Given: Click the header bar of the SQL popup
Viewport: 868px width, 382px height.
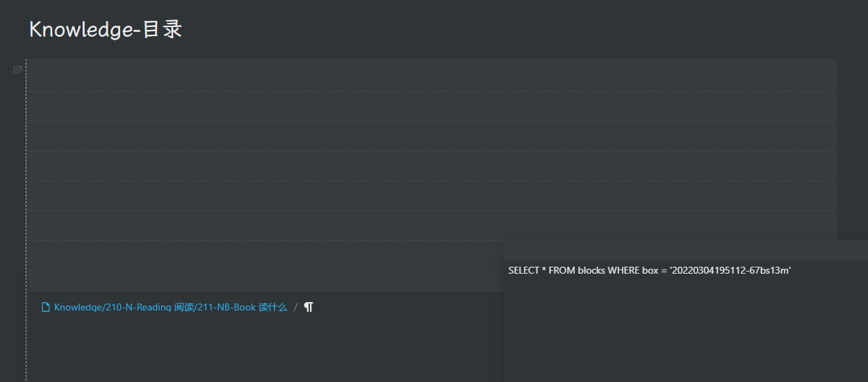Looking at the screenshot, I should tap(685, 250).
